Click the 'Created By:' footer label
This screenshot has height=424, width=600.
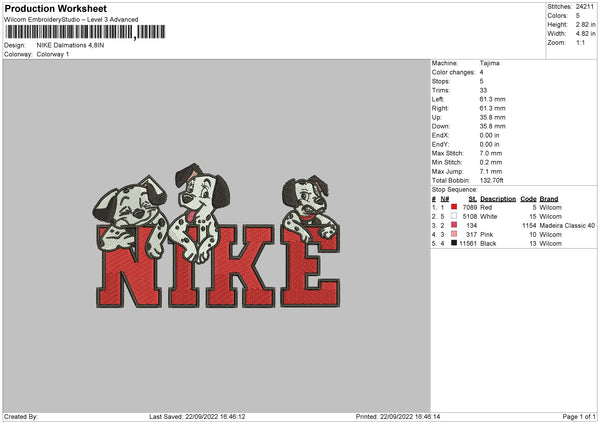tap(21, 417)
